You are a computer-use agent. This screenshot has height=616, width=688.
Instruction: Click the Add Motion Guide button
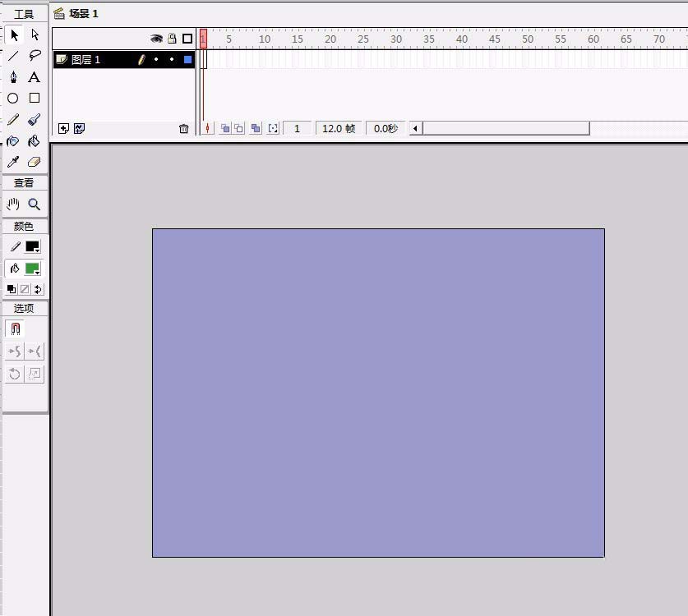click(80, 128)
